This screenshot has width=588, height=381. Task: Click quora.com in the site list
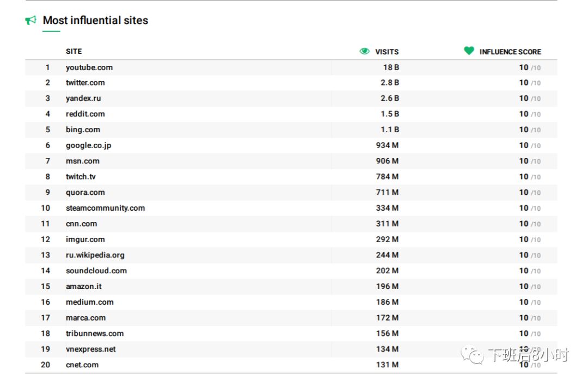coord(85,192)
